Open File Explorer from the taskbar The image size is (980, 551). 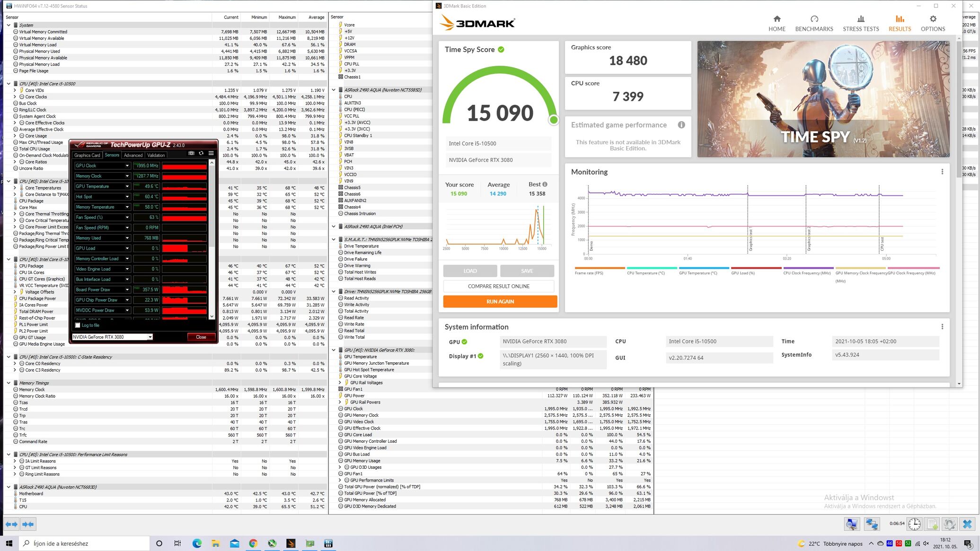(215, 543)
